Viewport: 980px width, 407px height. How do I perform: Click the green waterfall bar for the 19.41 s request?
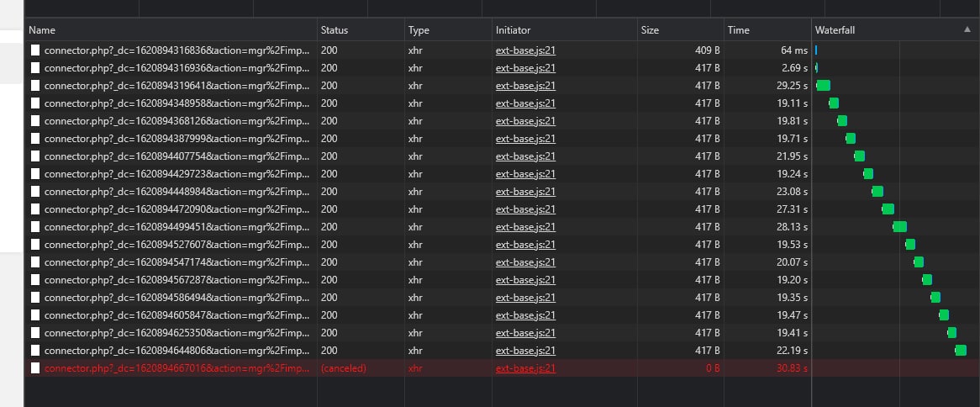(x=952, y=333)
